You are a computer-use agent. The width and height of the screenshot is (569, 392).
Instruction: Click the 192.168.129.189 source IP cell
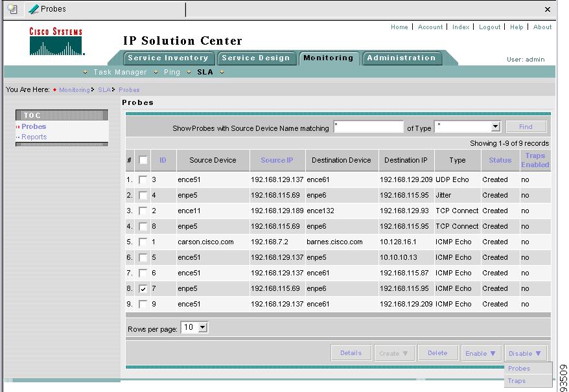[x=277, y=211]
